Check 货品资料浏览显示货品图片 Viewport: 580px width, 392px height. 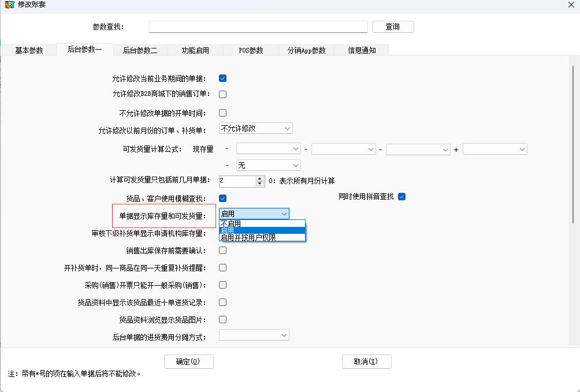[x=222, y=319]
